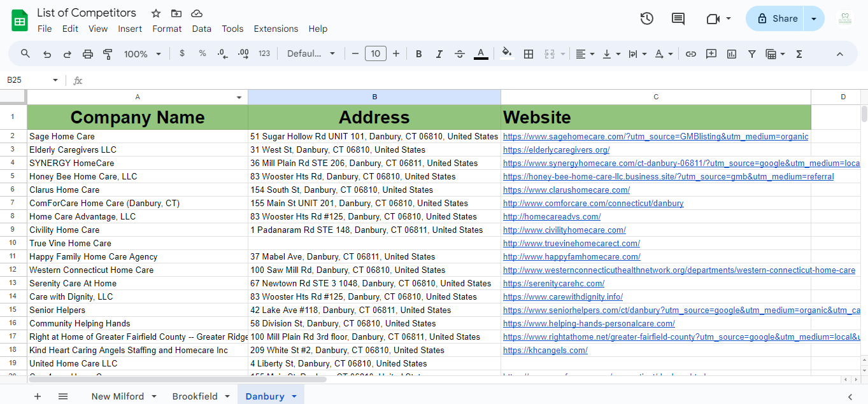Switch to the New Milford sheet tab
Viewport: 868px width, 404px height.
(x=118, y=396)
